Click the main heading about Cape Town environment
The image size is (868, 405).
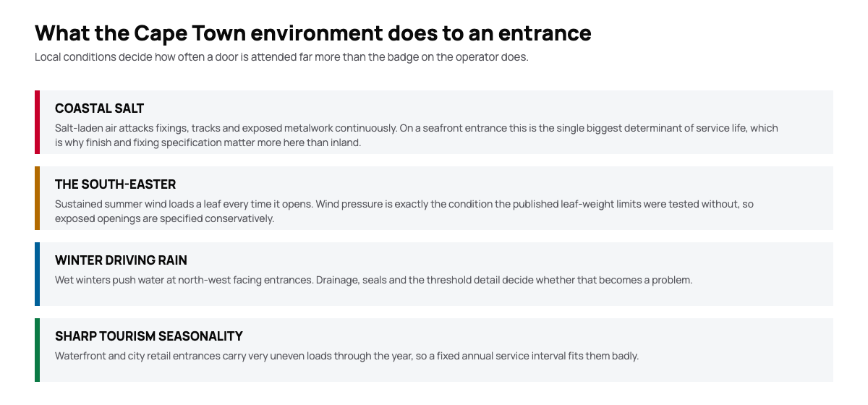click(313, 33)
